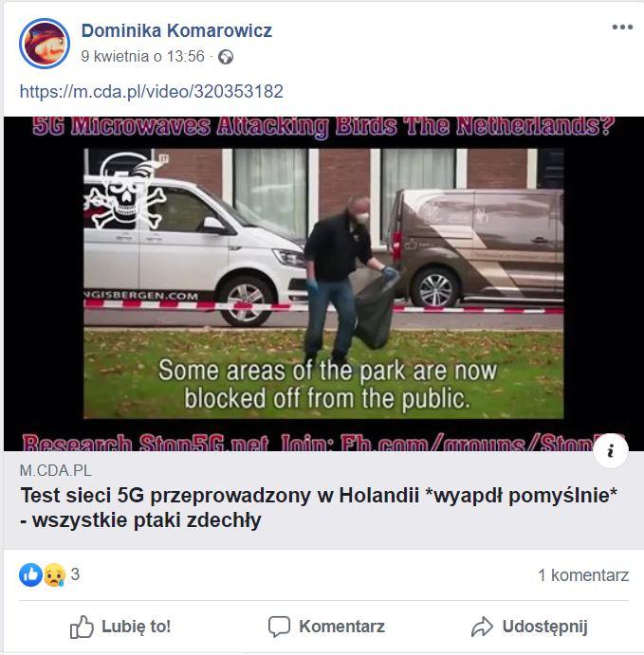Click the M.CDA.PL source domain label
Image resolution: width=644 pixels, height=655 pixels.
[x=55, y=471]
